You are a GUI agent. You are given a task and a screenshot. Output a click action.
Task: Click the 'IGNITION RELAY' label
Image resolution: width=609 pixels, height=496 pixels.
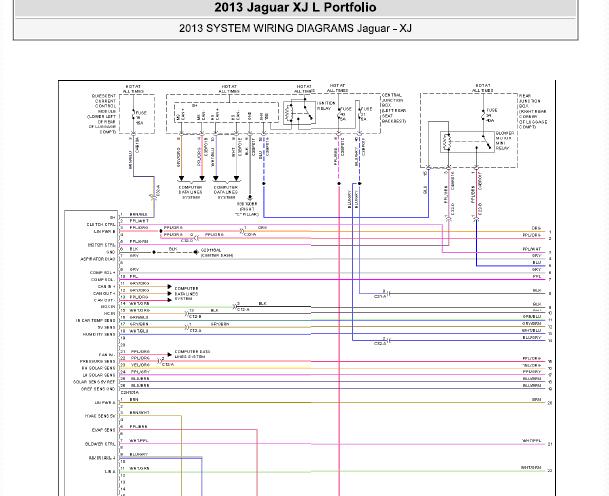(x=325, y=106)
